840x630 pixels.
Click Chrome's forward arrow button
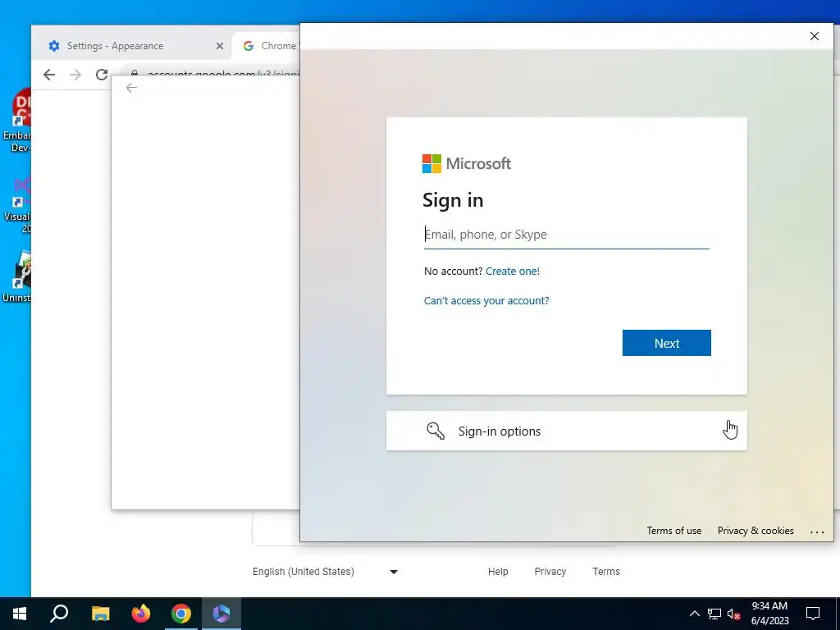75,75
